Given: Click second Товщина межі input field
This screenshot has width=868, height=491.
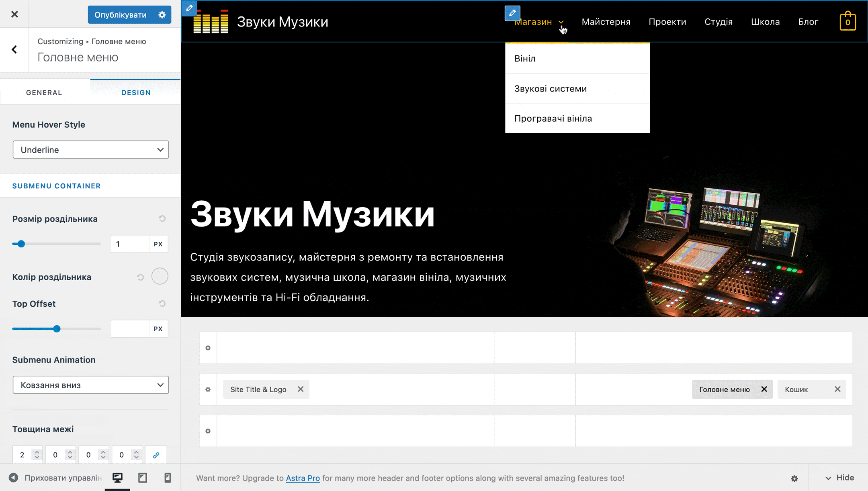Looking at the screenshot, I should tap(55, 455).
